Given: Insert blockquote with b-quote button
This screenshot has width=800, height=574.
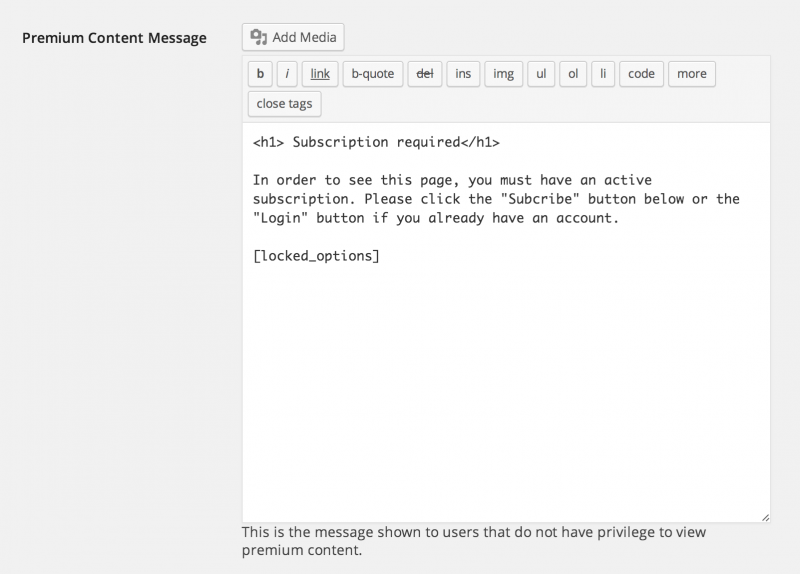Looking at the screenshot, I should click(x=373, y=74).
